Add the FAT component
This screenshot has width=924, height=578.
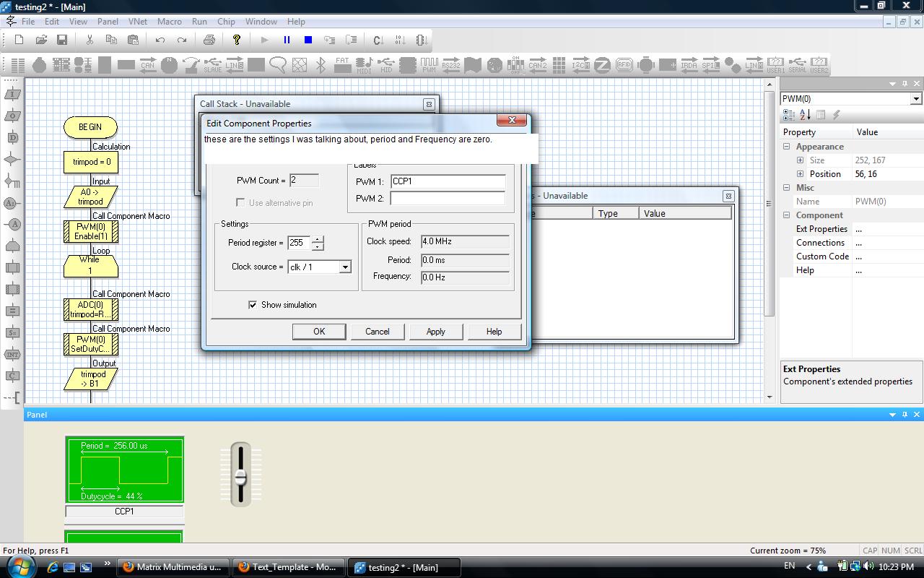[x=343, y=65]
